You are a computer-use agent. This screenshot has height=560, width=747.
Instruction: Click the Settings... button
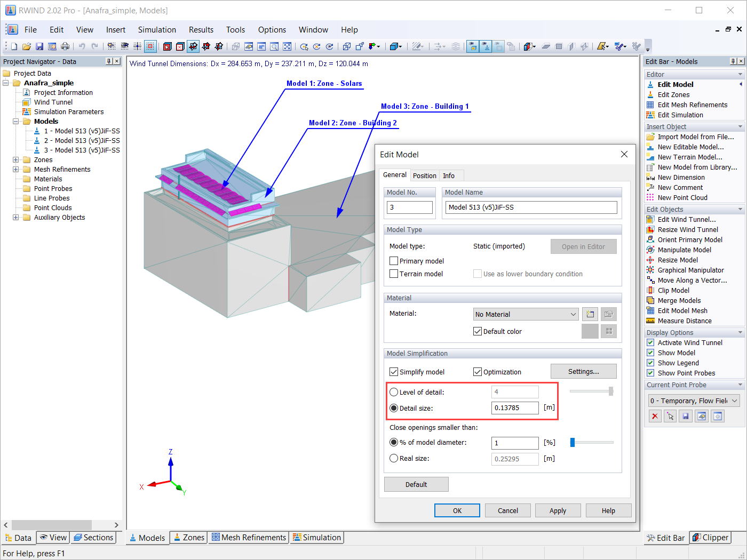tap(584, 372)
